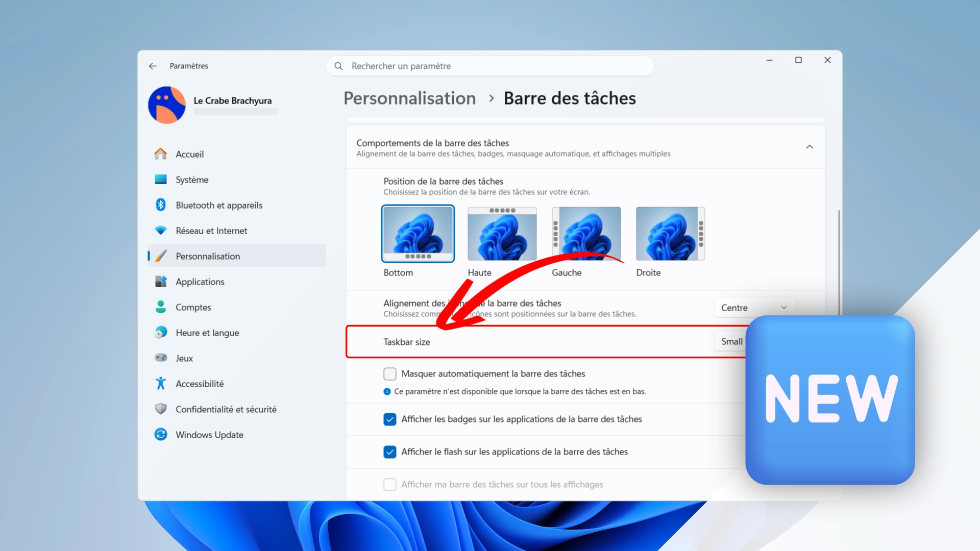Click the Comptes person icon
This screenshot has height=551, width=980.
(x=161, y=307)
